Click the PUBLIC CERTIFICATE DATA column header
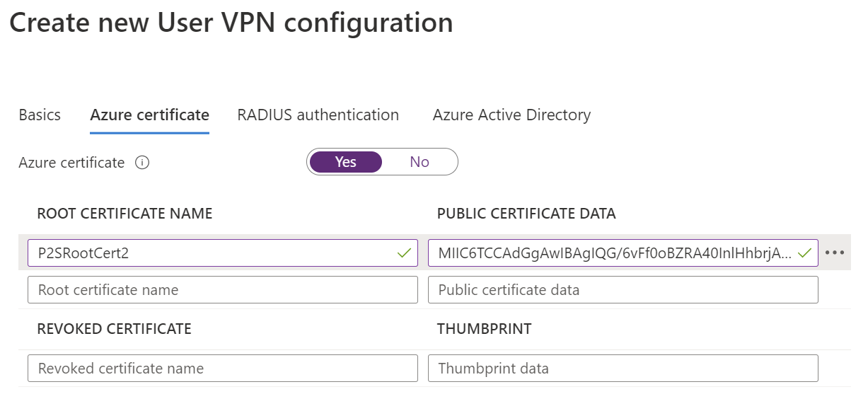 [526, 214]
